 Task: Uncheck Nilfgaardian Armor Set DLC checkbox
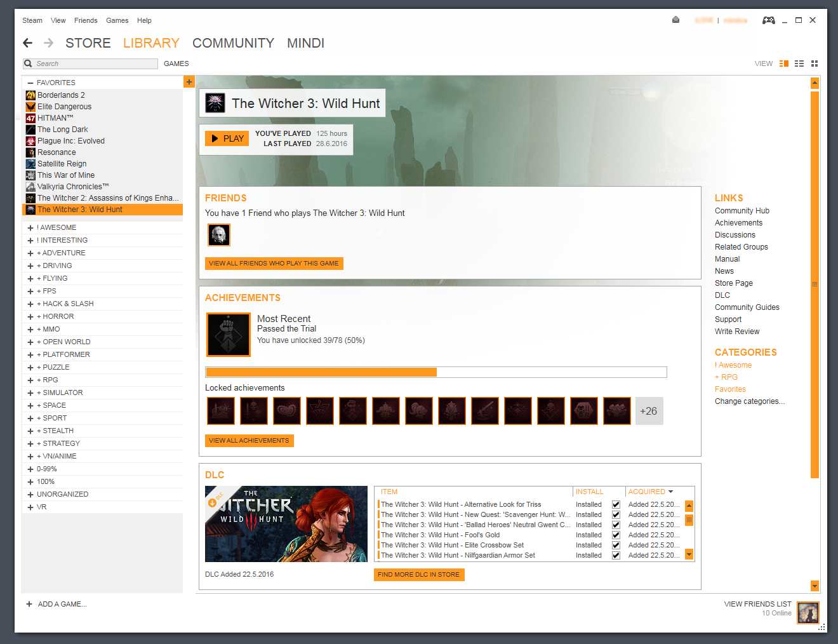pos(616,555)
